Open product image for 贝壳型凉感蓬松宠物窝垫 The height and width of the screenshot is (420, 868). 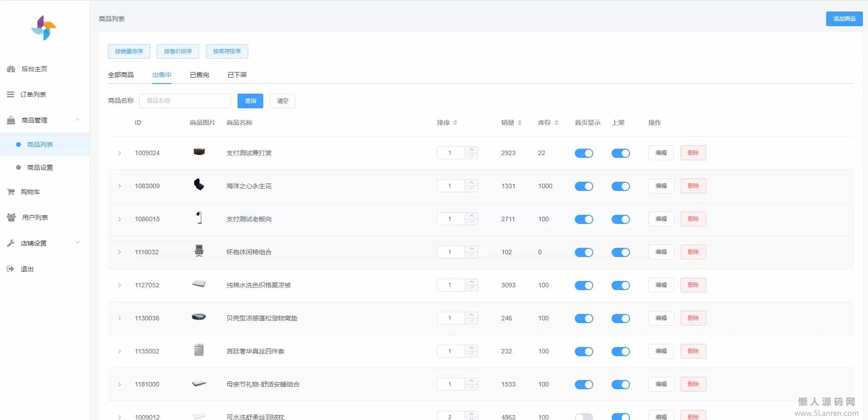click(199, 317)
